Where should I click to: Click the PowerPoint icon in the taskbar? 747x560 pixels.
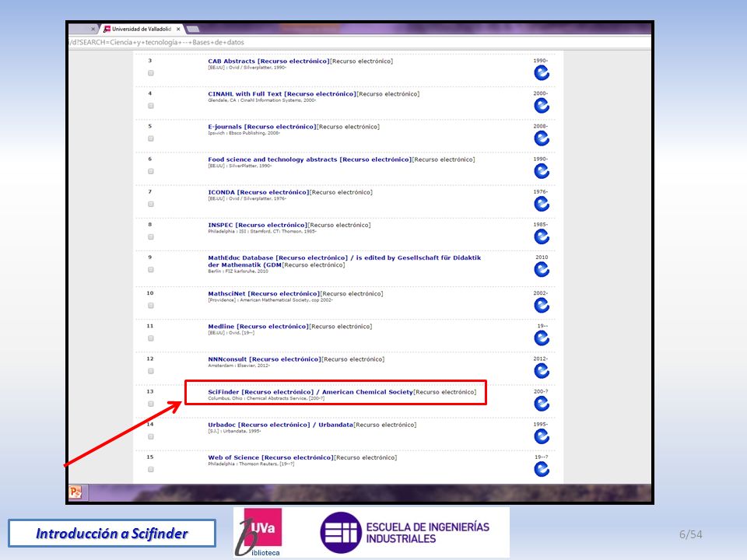coord(75,492)
